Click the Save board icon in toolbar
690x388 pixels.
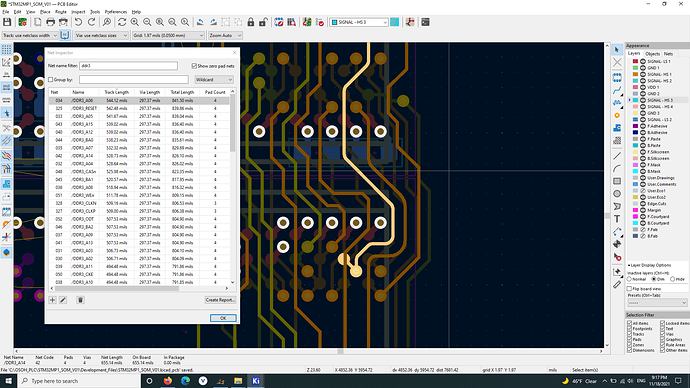point(7,22)
